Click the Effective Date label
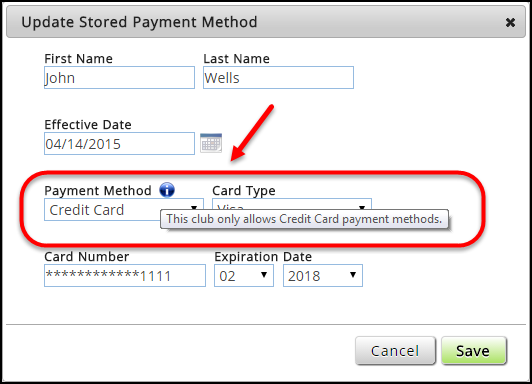Image resolution: width=532 pixels, height=384 pixels. [88, 125]
